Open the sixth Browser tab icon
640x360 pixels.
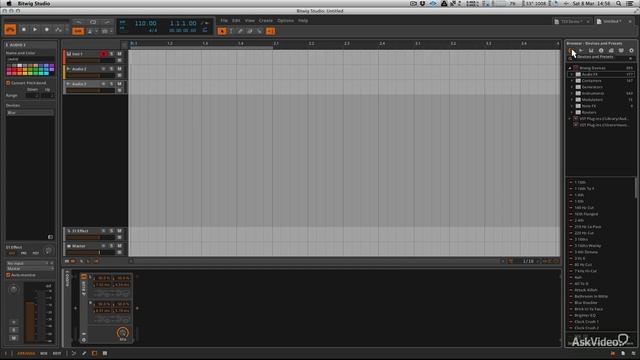click(621, 50)
